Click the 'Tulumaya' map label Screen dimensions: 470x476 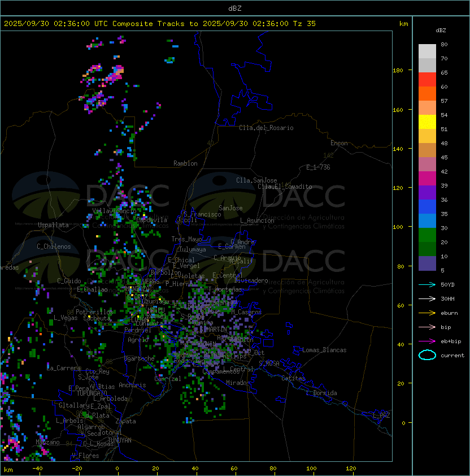(x=193, y=249)
